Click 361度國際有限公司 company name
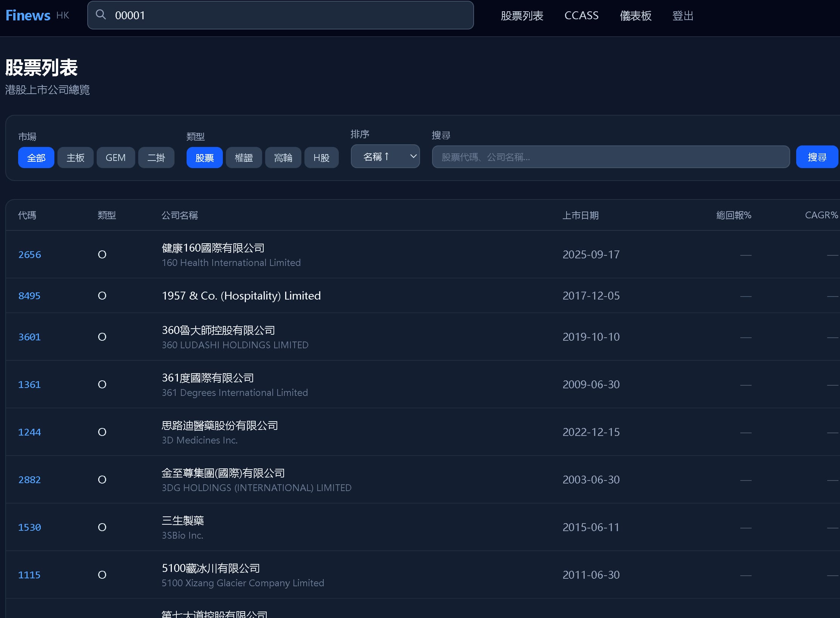840x618 pixels. point(208,378)
